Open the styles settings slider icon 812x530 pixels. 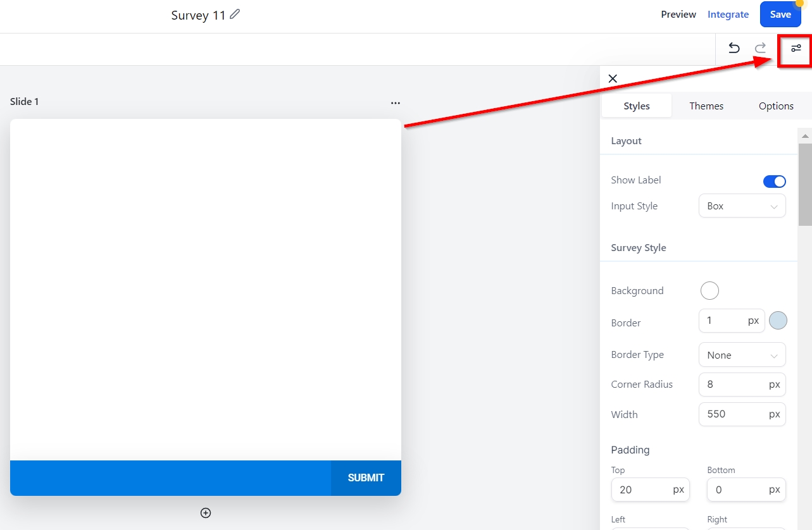coord(796,48)
